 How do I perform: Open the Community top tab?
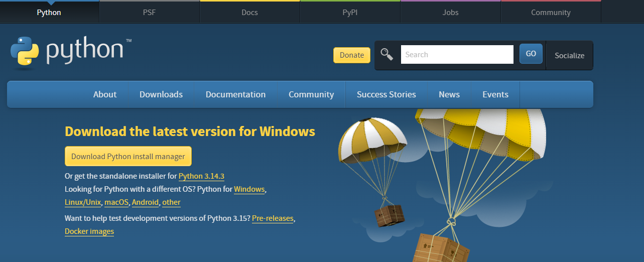pyautogui.click(x=551, y=12)
